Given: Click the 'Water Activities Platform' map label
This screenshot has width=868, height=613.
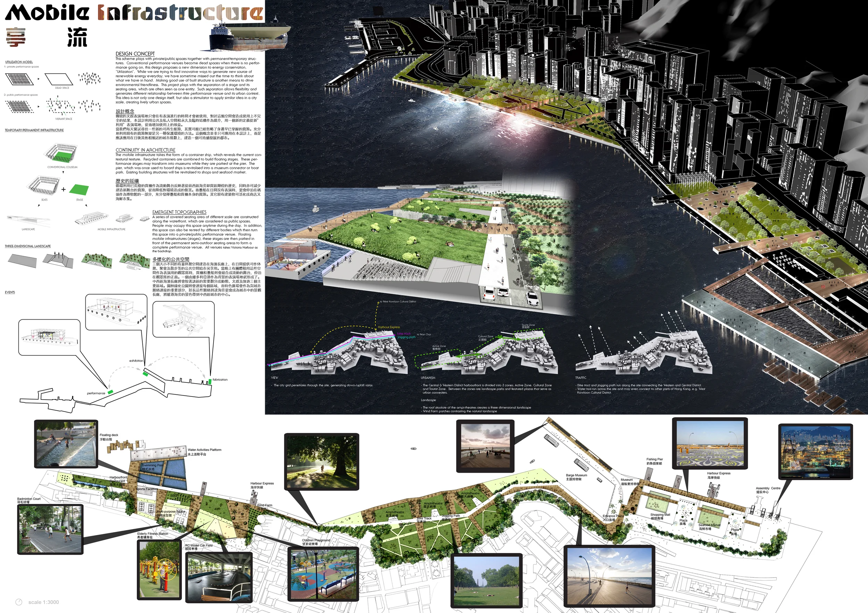Looking at the screenshot, I should [205, 450].
